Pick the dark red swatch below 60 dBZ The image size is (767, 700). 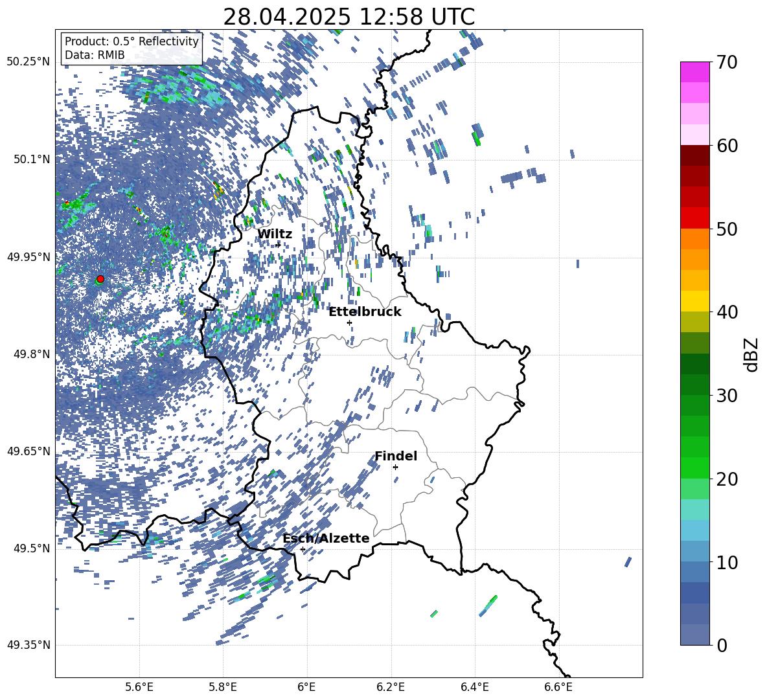(x=694, y=155)
